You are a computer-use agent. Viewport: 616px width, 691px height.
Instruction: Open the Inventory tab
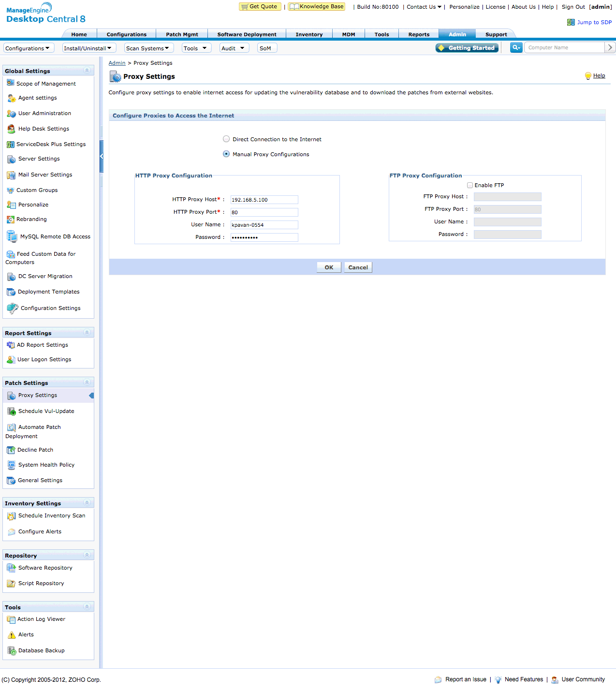tap(309, 34)
